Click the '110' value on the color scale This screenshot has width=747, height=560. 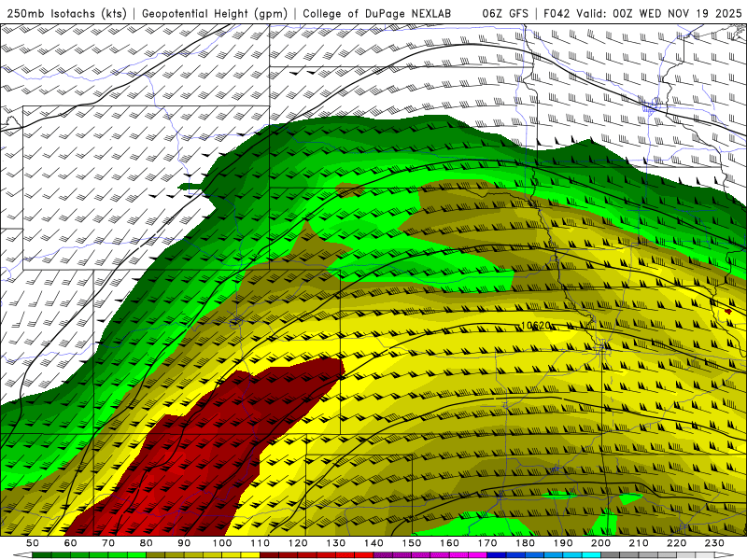(x=261, y=543)
